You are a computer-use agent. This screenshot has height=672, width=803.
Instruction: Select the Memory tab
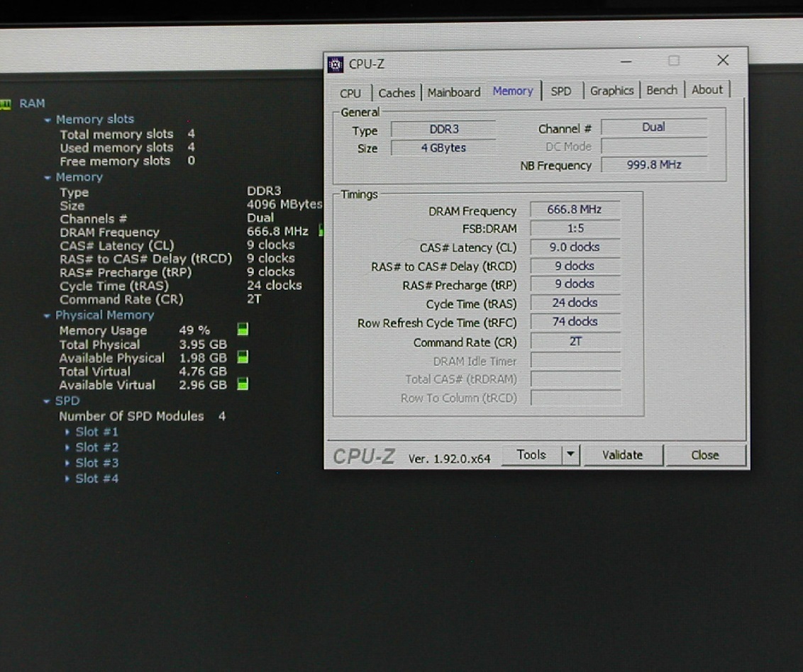click(513, 91)
